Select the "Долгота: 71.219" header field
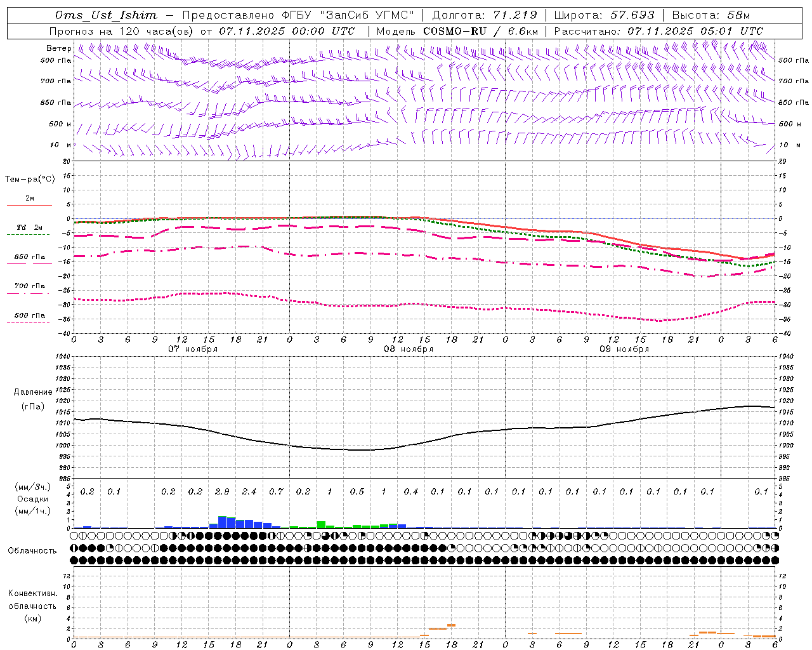 click(x=485, y=15)
